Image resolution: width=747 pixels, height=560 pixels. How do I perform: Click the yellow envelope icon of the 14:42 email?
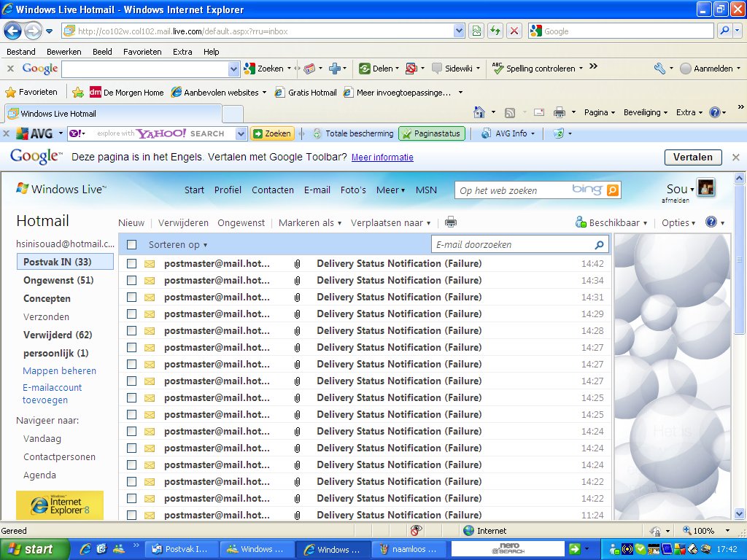click(x=150, y=264)
